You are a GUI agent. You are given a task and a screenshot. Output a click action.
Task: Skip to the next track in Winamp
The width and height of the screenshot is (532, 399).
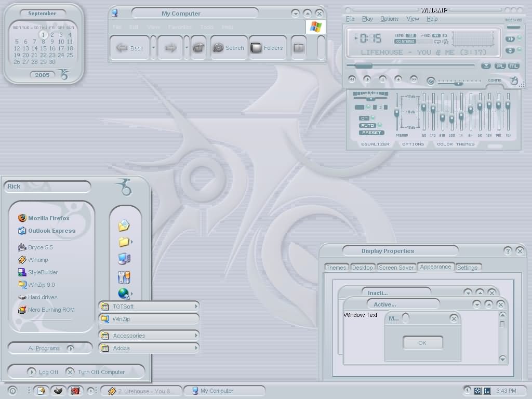tap(414, 79)
